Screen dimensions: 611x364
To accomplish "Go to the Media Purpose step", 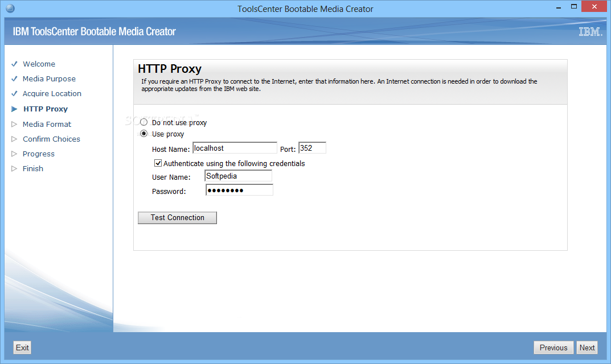I will pyautogui.click(x=49, y=78).
